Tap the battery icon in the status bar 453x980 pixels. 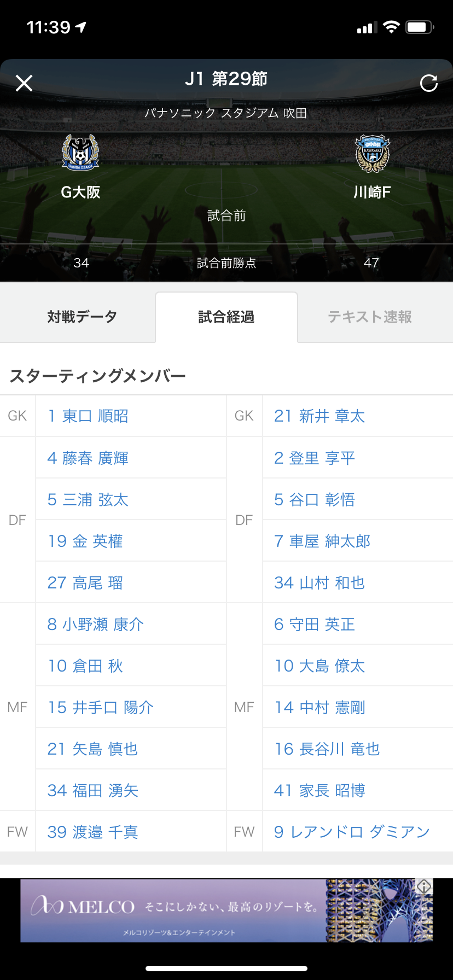coord(420,27)
